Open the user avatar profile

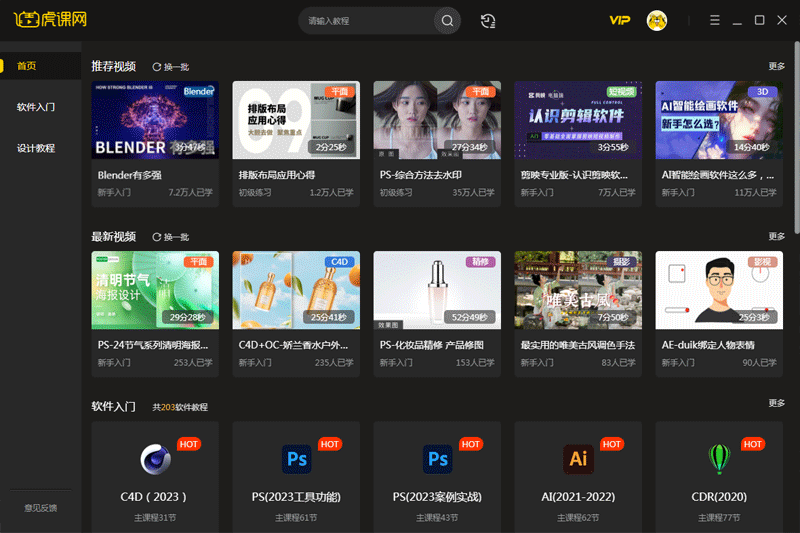pos(657,20)
